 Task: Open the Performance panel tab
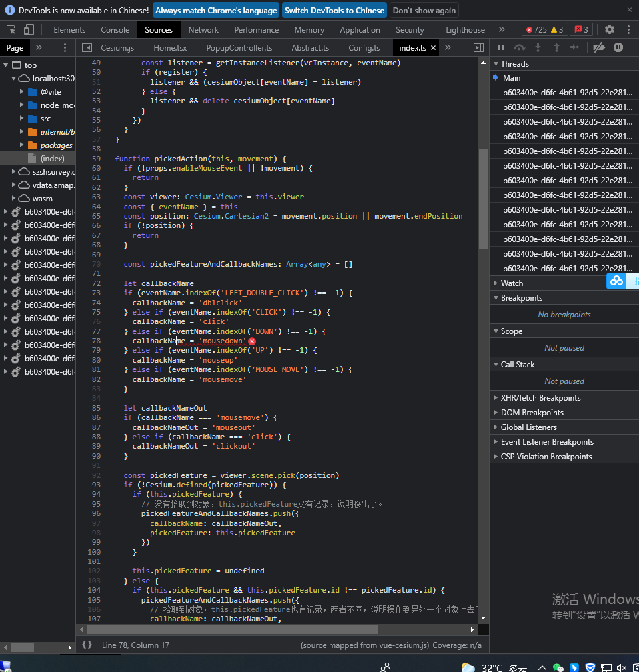[256, 29]
